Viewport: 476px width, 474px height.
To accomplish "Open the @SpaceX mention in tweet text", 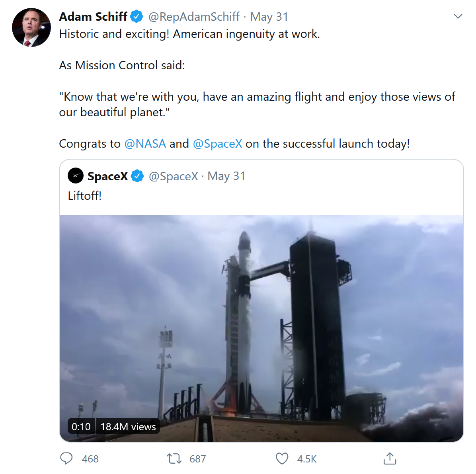I will click(x=217, y=144).
